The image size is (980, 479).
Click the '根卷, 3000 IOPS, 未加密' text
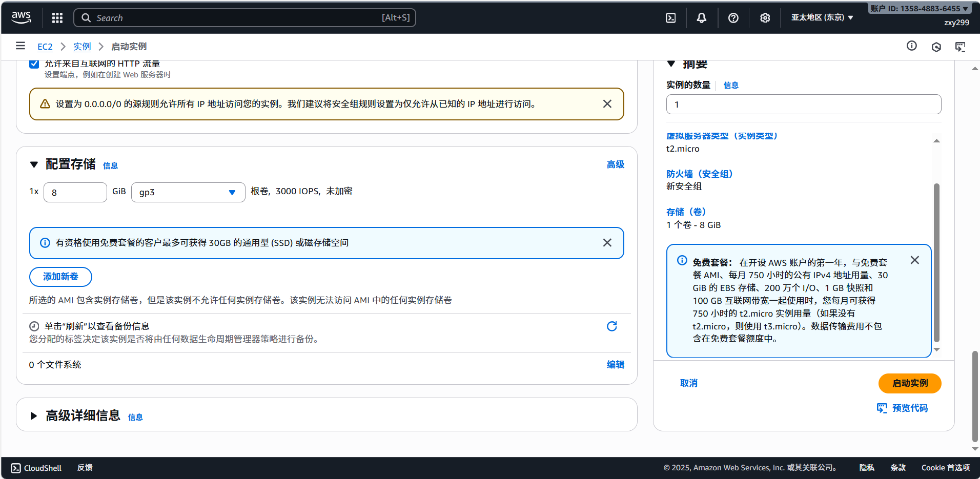coord(301,191)
